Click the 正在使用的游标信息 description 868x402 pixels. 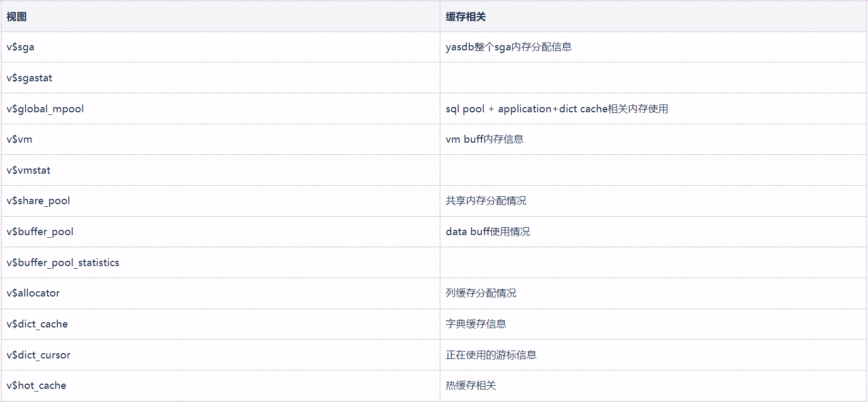pyautogui.click(x=491, y=355)
